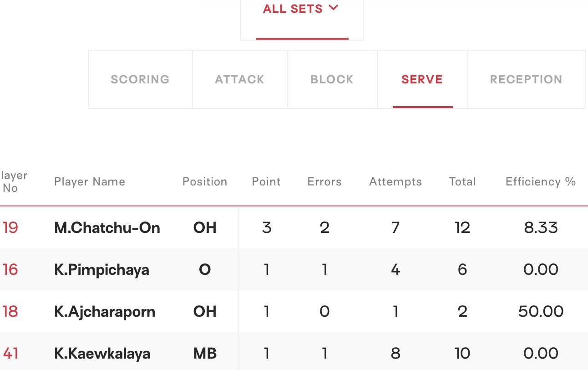Open player K.Ajcharaporn's profile
Image resolution: width=588 pixels, height=370 pixels.
(x=105, y=312)
